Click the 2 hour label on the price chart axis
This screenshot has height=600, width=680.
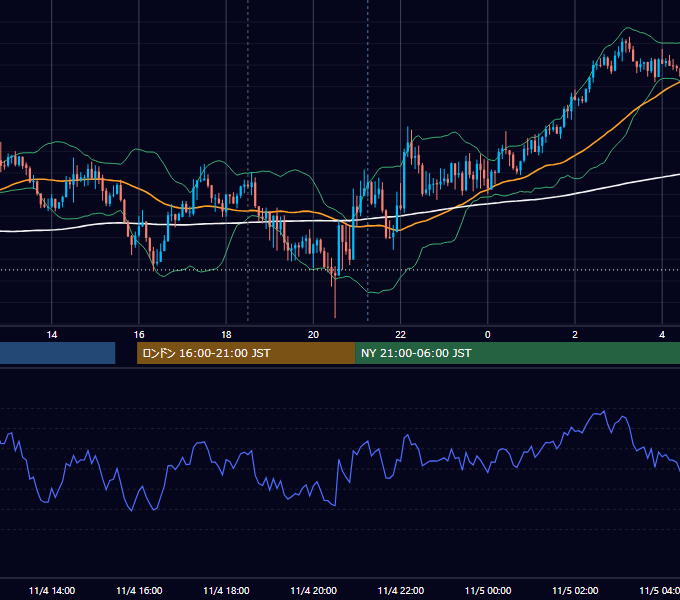[x=575, y=335]
